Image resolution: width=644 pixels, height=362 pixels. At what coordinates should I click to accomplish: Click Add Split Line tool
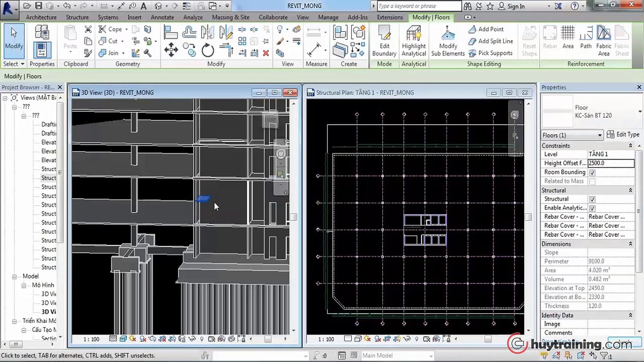point(491,41)
